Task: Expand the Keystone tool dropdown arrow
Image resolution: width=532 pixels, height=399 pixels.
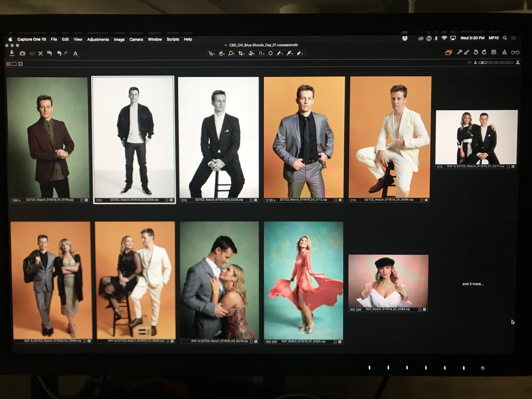Action: [x=264, y=54]
